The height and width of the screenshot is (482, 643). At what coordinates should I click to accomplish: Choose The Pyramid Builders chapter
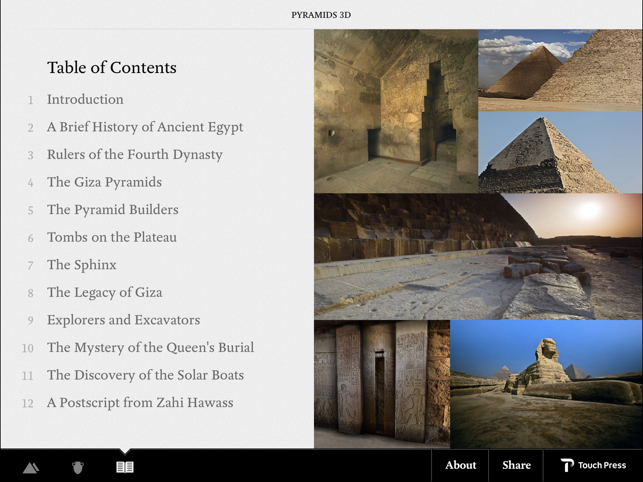pyautogui.click(x=112, y=209)
